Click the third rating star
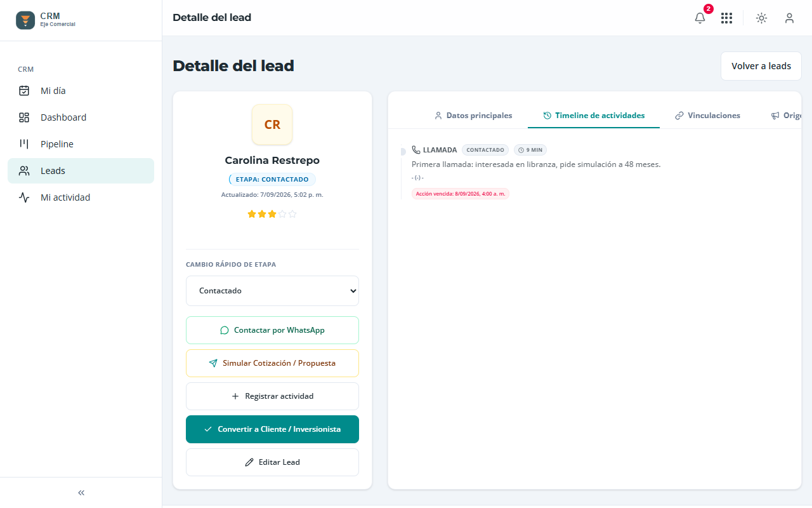The width and height of the screenshot is (812, 508). click(272, 214)
